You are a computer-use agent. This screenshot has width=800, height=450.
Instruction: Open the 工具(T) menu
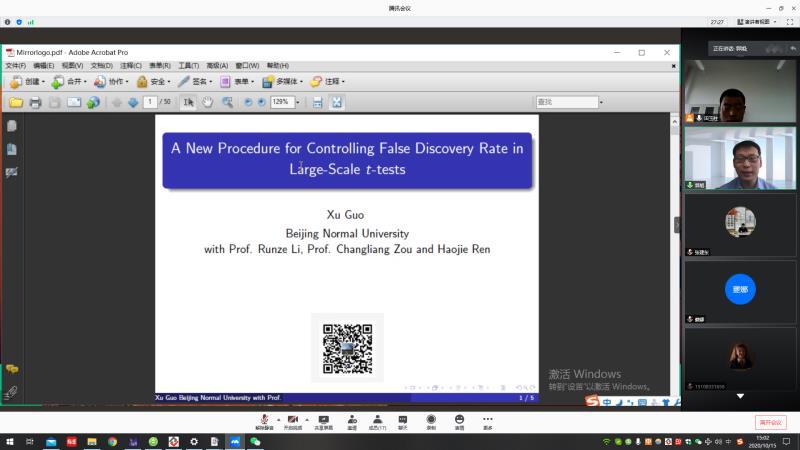[188, 65]
